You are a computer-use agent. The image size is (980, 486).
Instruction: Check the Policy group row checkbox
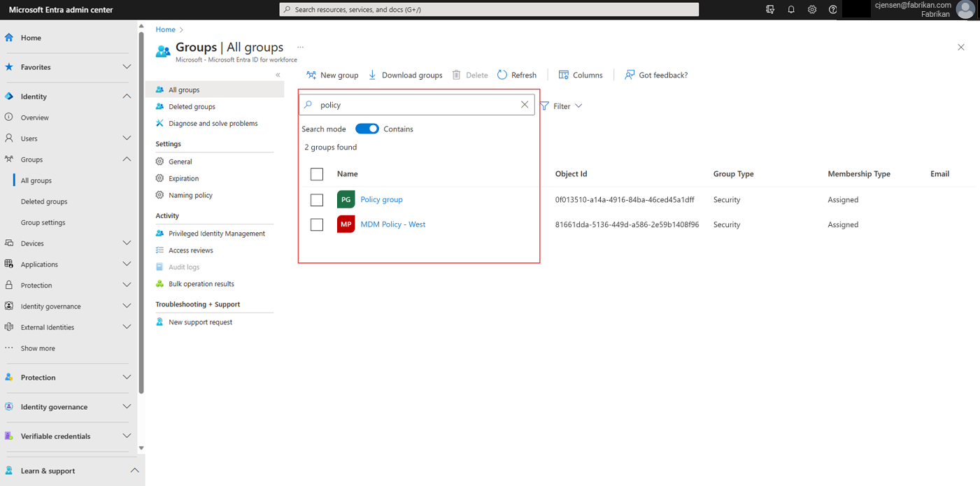tap(317, 200)
